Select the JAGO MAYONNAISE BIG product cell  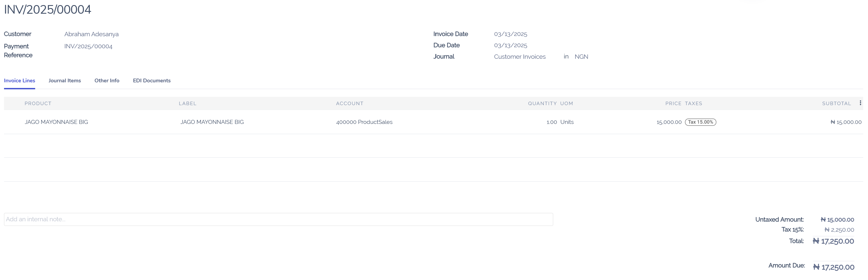(56, 122)
